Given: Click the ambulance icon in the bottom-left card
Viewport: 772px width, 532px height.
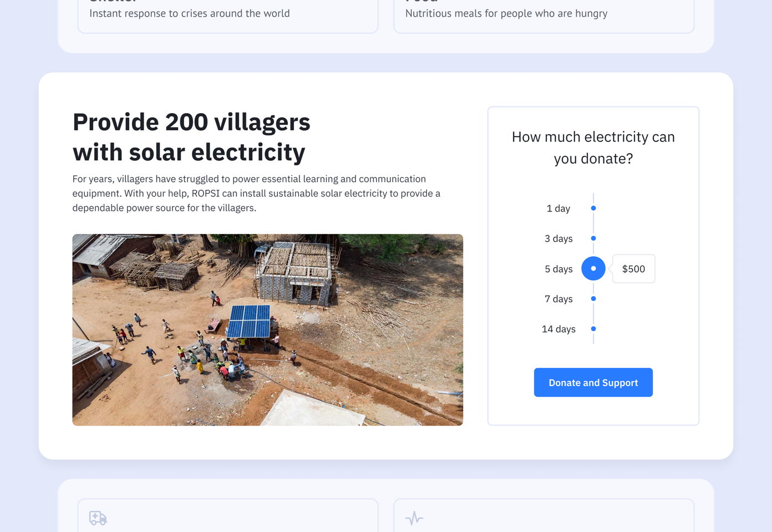Looking at the screenshot, I should (97, 518).
